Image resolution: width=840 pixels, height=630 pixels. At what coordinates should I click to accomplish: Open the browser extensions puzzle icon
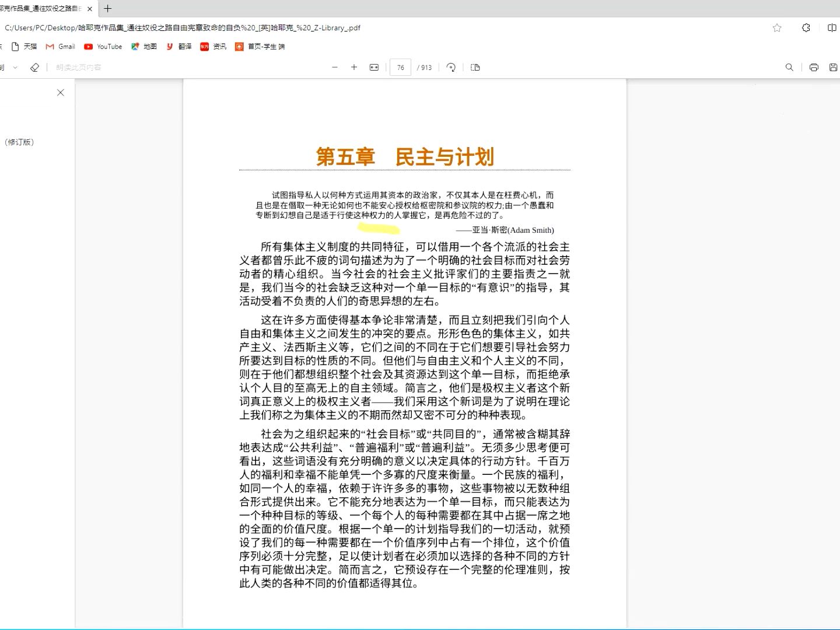806,27
